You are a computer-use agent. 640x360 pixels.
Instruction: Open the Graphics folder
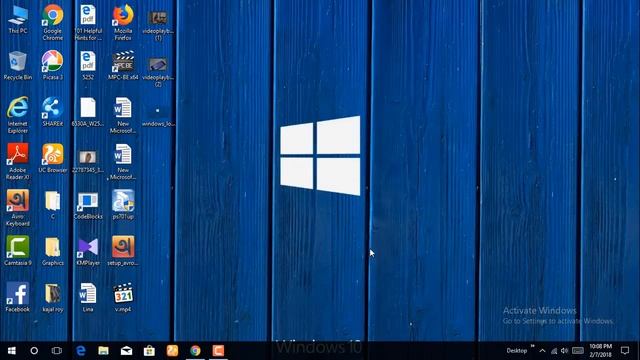[x=53, y=251]
